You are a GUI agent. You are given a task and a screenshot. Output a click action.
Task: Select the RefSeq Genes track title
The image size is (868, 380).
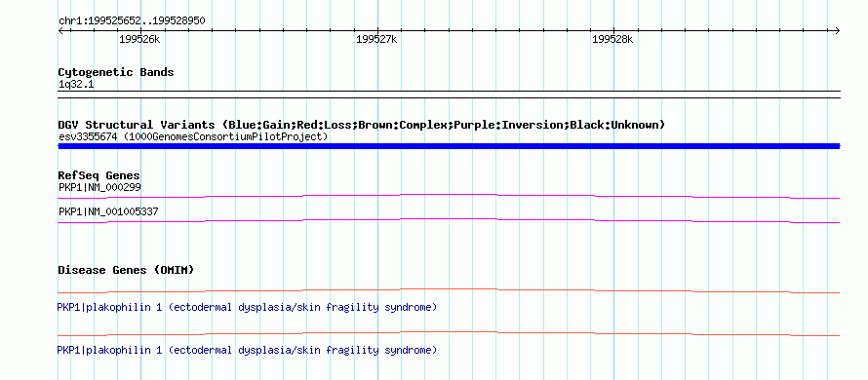click(99, 176)
